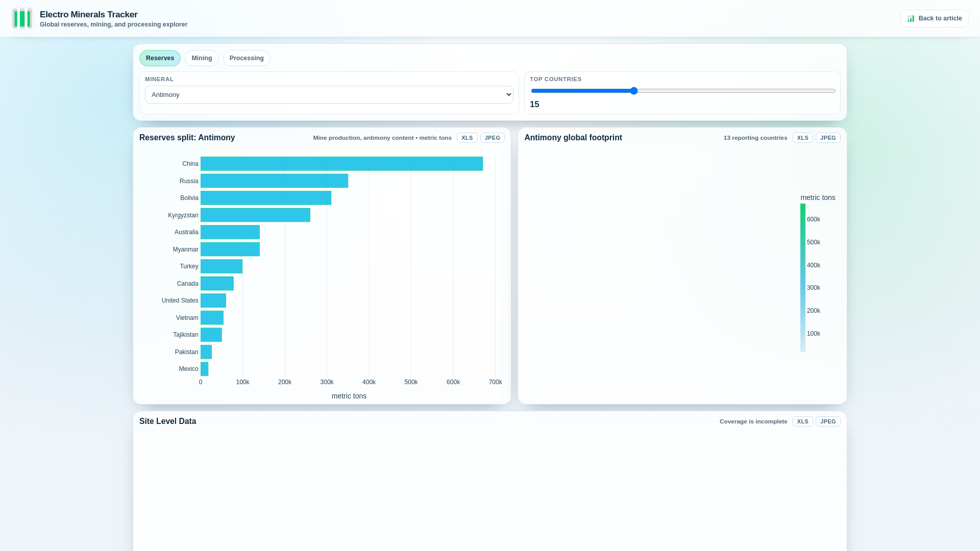Click the China bar in reserves chart
The width and height of the screenshot is (980, 551).
click(341, 164)
